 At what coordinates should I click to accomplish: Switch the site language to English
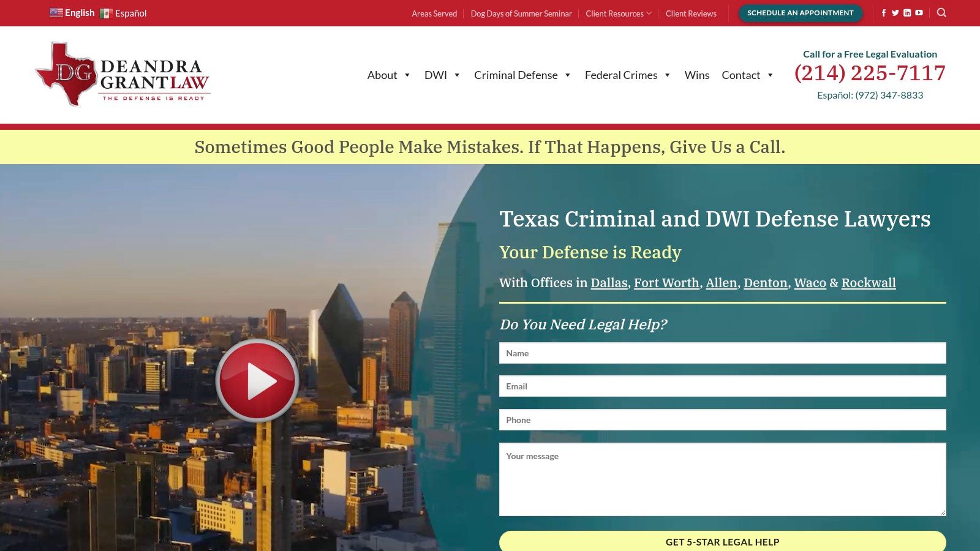[x=79, y=12]
